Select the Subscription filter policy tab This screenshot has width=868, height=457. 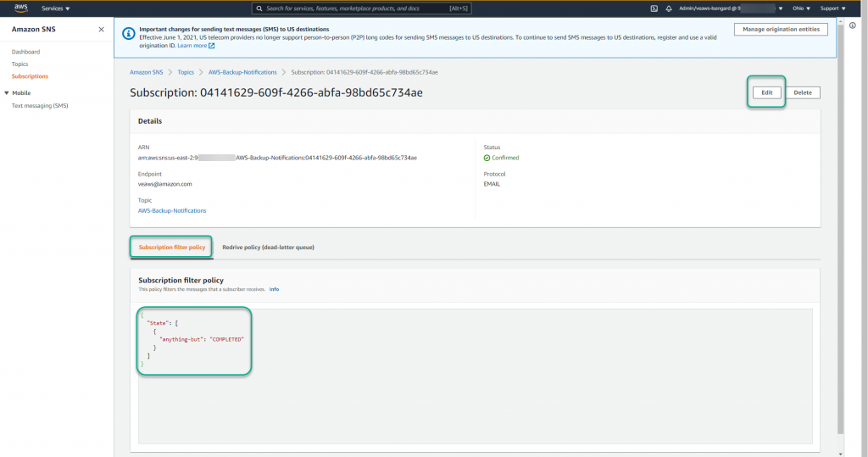pos(171,247)
